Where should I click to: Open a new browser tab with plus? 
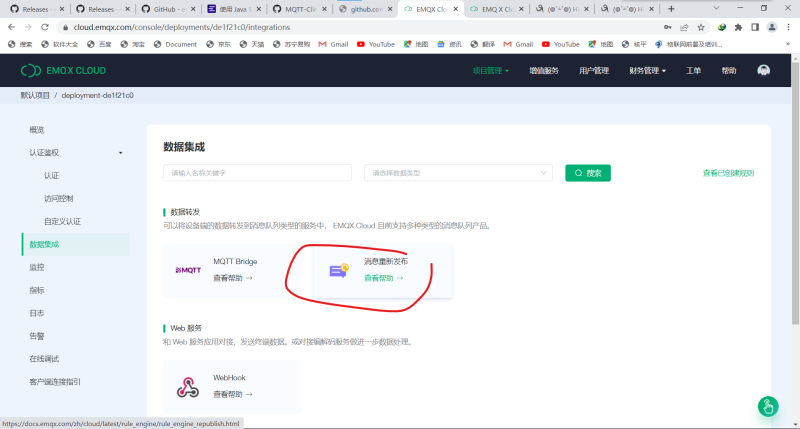(x=671, y=9)
